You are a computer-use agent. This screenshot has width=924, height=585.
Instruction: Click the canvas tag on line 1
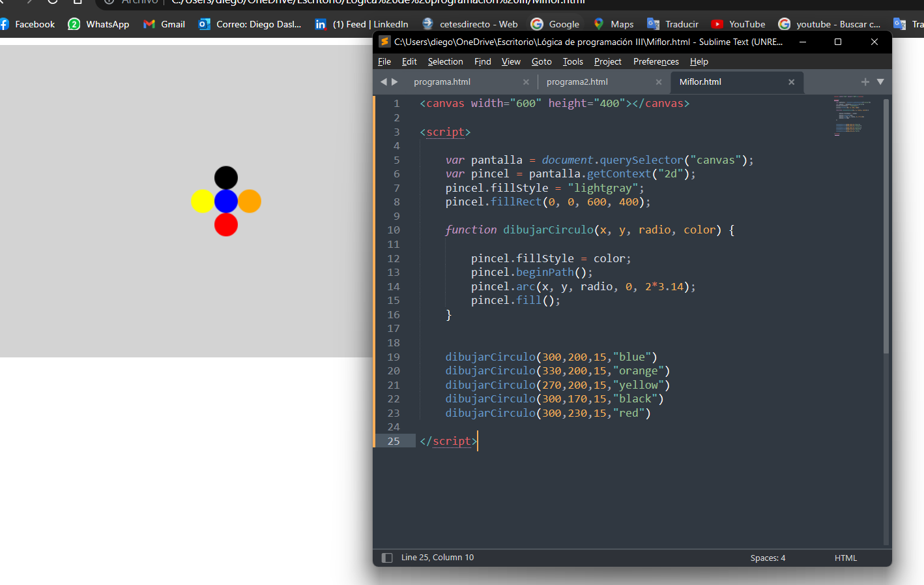tap(555, 104)
